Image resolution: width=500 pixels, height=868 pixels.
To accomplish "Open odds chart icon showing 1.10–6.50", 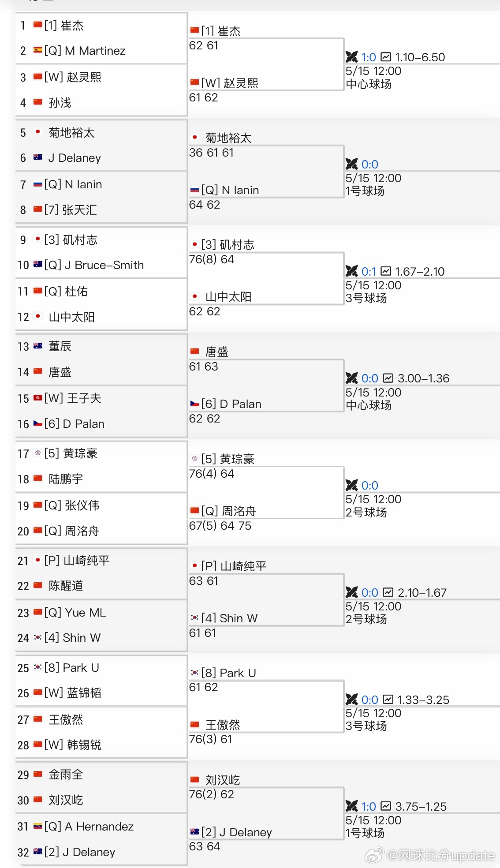I will 386,57.
